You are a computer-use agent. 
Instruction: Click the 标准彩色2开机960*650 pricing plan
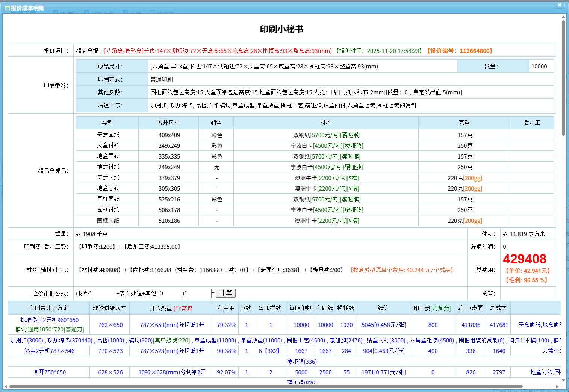[x=49, y=320]
